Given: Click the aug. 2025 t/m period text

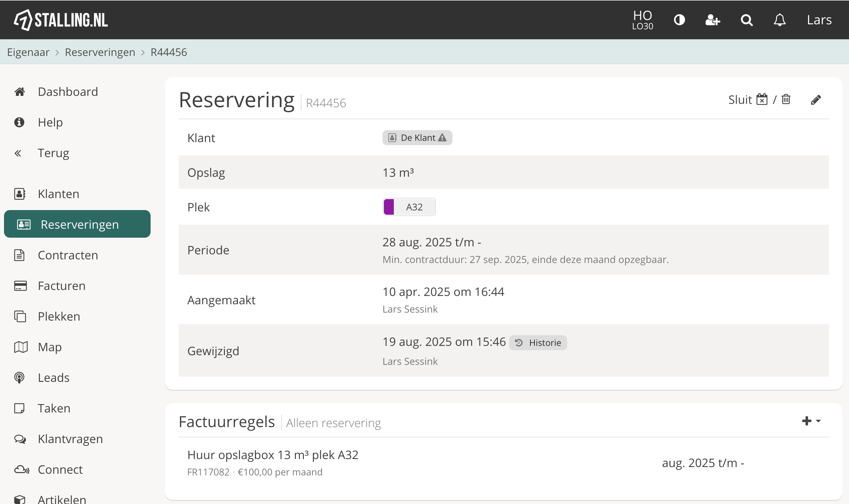Looking at the screenshot, I should click(x=703, y=463).
